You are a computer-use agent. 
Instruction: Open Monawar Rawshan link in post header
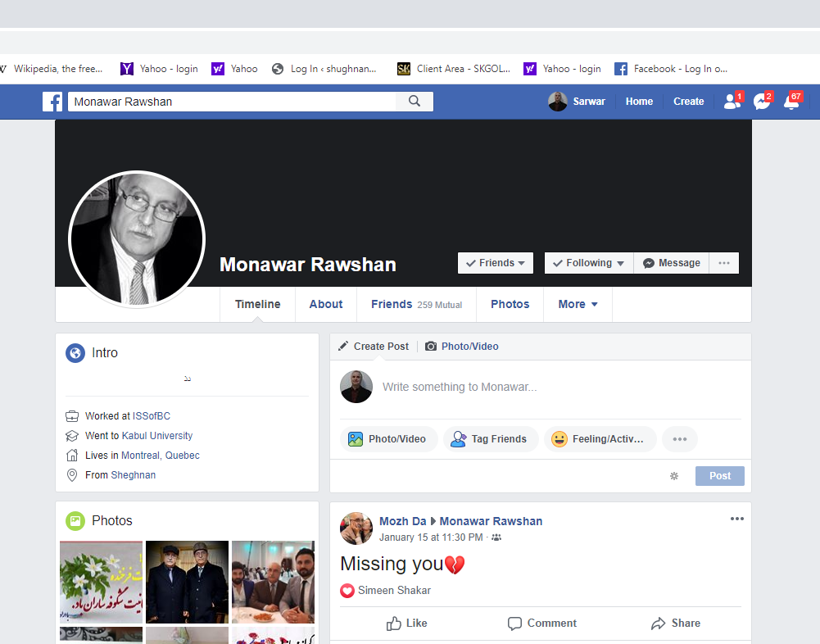click(x=491, y=522)
